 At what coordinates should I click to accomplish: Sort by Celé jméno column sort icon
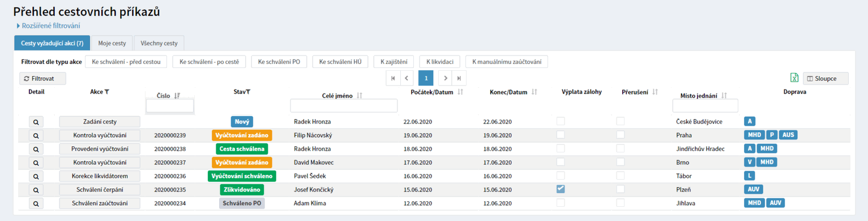pyautogui.click(x=360, y=96)
